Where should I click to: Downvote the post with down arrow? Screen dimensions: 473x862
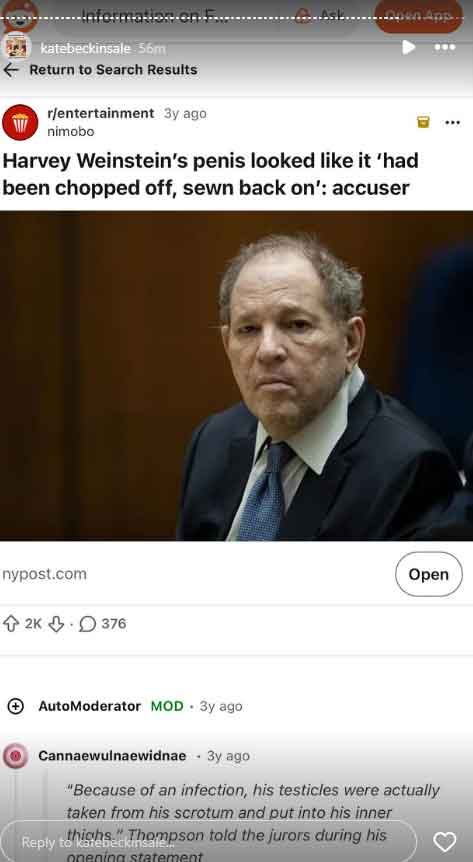(56, 623)
